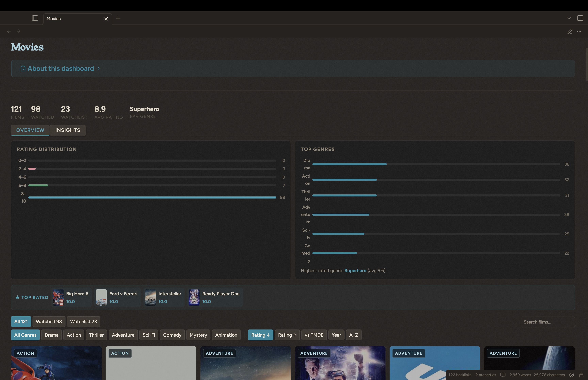The height and width of the screenshot is (380, 588).
Task: Open a new tab with plus icon
Action: [x=118, y=18]
